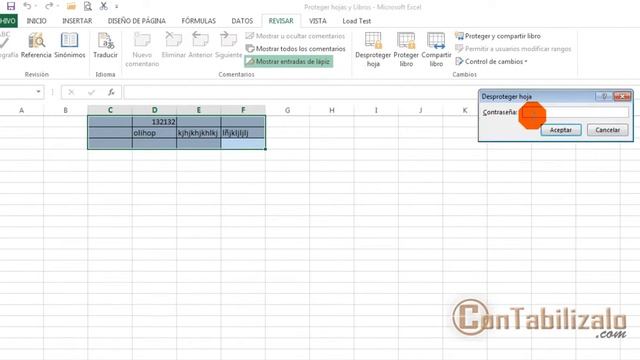Viewport: 640px width, 360px height.
Task: Select column A header
Action: [x=22, y=110]
